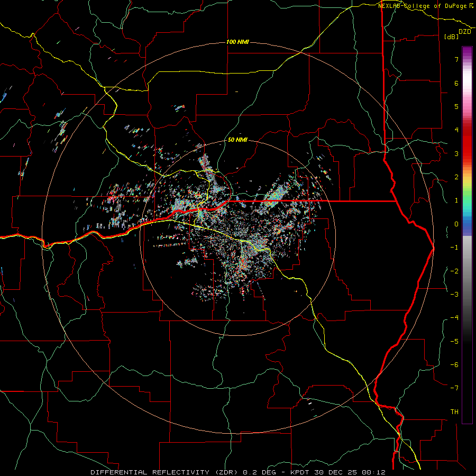The height and width of the screenshot is (476, 476).
Task: Click the "DZD" legend title
Action: pos(465,32)
